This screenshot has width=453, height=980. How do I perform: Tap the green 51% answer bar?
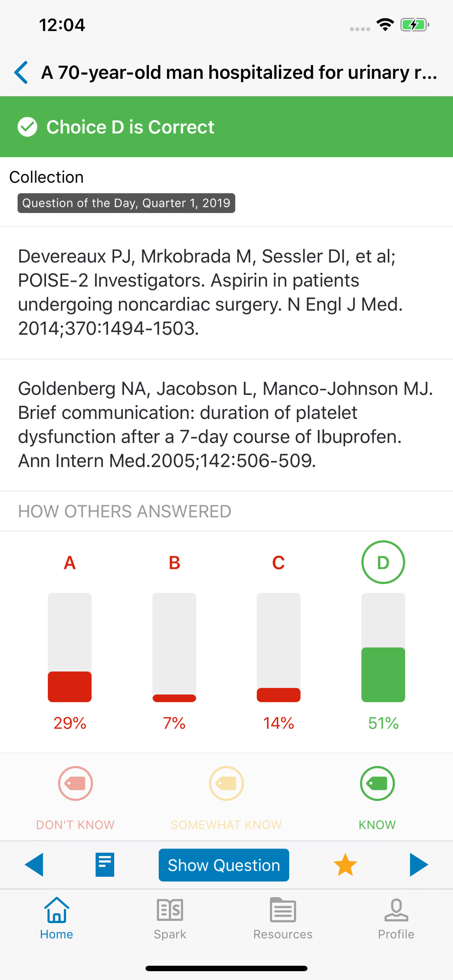click(383, 675)
